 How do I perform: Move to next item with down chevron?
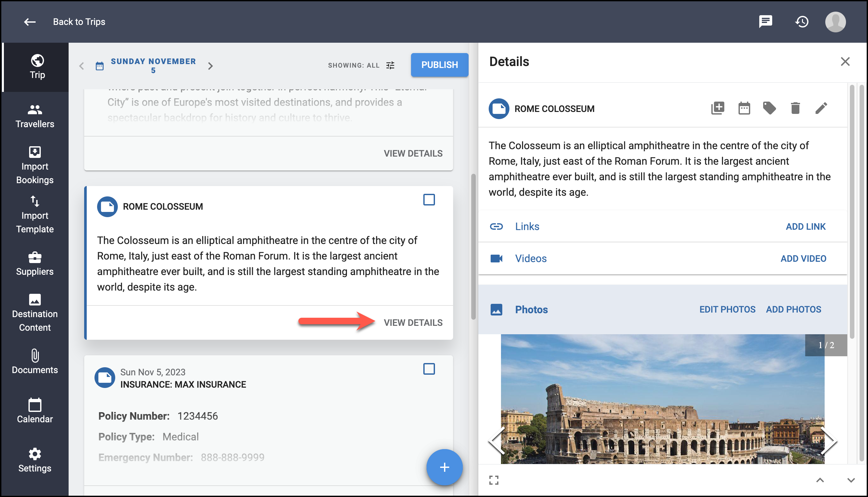pyautogui.click(x=851, y=480)
